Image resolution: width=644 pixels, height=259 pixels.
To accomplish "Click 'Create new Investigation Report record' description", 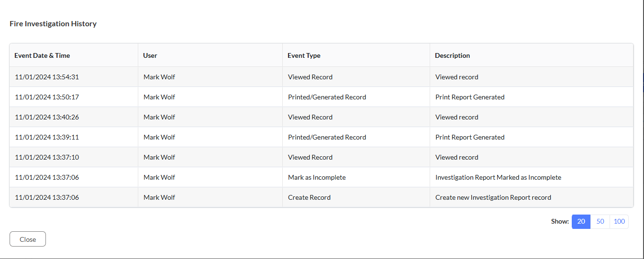I will click(x=493, y=197).
